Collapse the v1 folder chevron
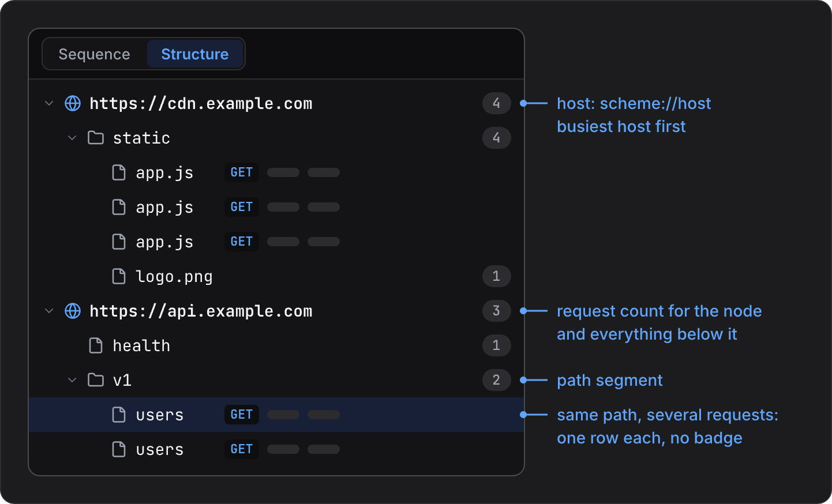 [x=72, y=380]
